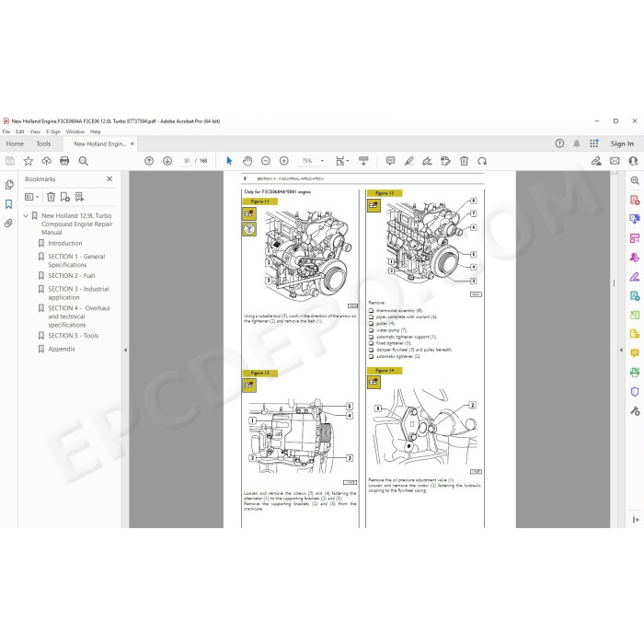Image resolution: width=644 pixels, height=644 pixels.
Task: Open SECTION 2 - Fuel bookmark
Action: pos(72,276)
